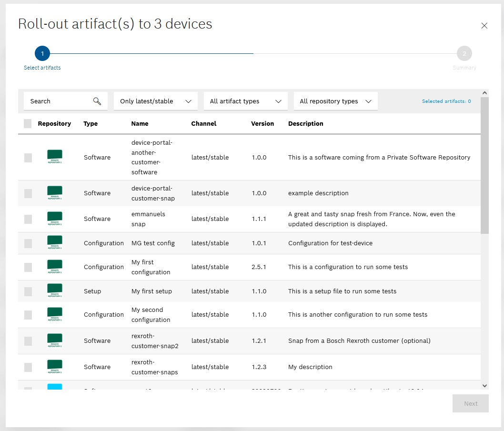Click the Selected artifacts: 0 link
The width and height of the screenshot is (504, 431).
(446, 101)
